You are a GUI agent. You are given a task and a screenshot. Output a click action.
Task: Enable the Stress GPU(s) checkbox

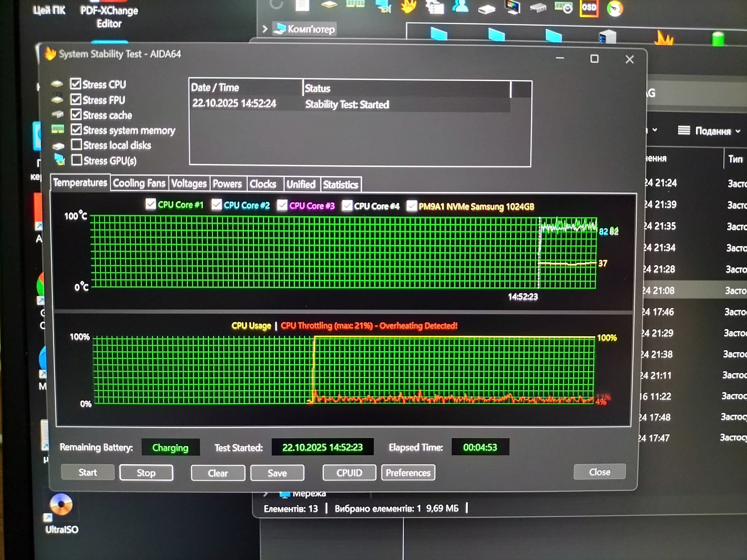coord(77,160)
